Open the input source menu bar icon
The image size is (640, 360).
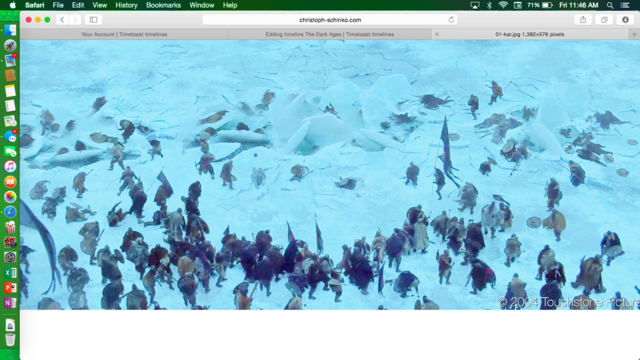tap(518, 5)
